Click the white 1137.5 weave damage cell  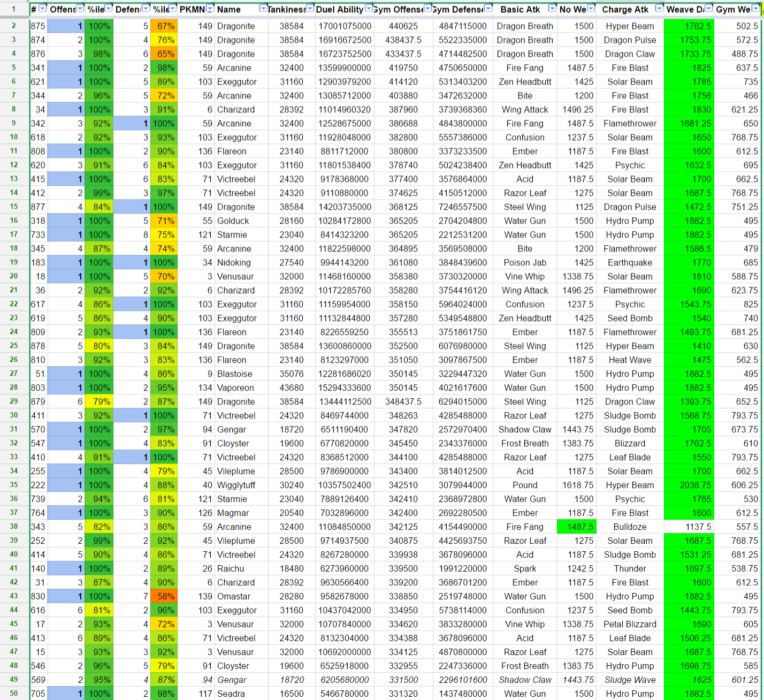coord(689,527)
